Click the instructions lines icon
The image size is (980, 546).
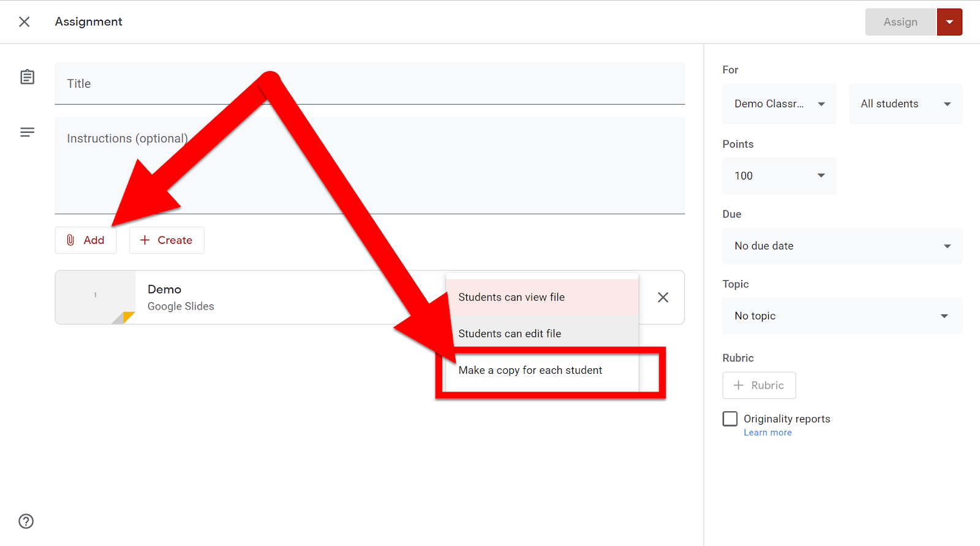27,132
